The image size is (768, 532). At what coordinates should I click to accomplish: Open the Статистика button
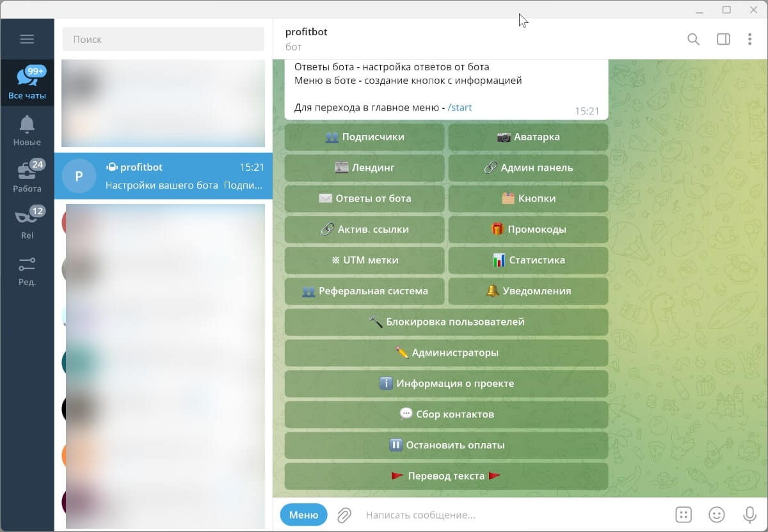tap(528, 260)
